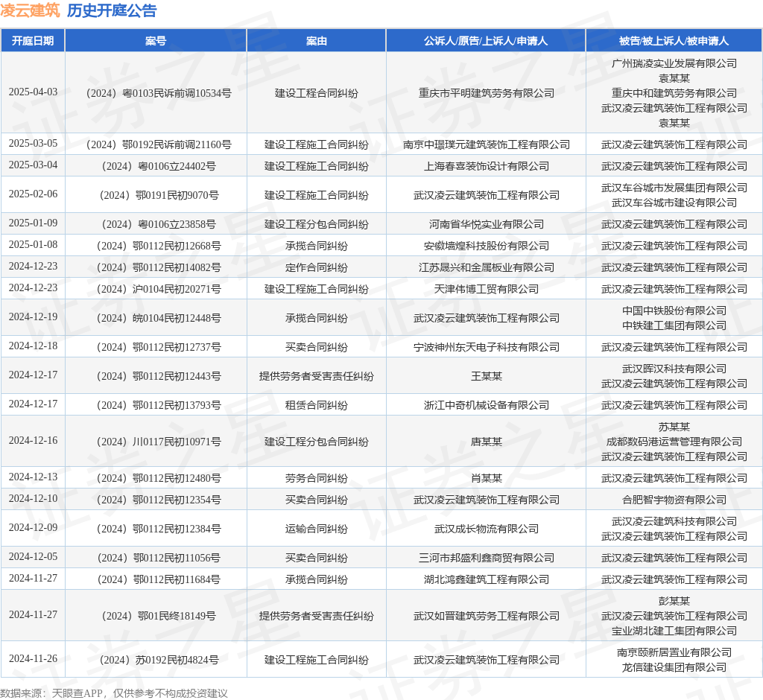The image size is (763, 700).
Task: Click defendant 武汉晖汉科技有限公司
Action: pyautogui.click(x=674, y=369)
